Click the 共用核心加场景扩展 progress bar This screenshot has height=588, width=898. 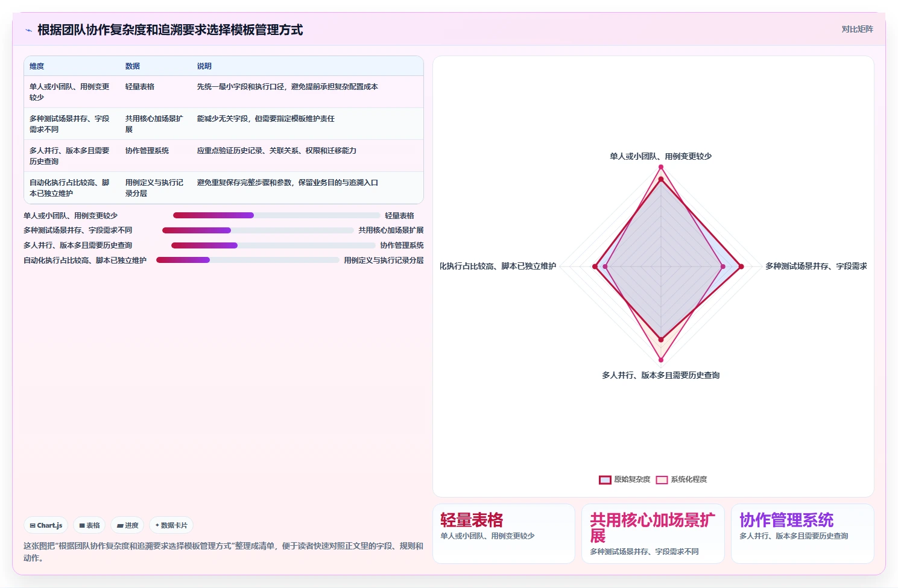pos(258,230)
